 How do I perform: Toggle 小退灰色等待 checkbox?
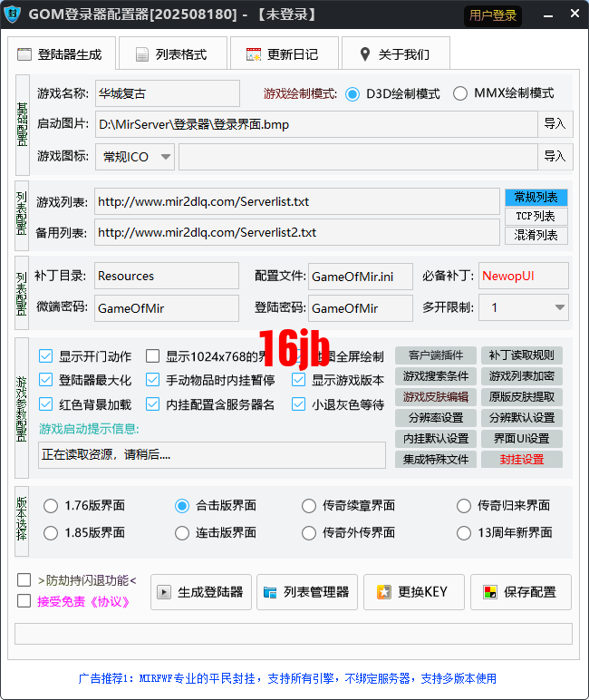pyautogui.click(x=298, y=404)
